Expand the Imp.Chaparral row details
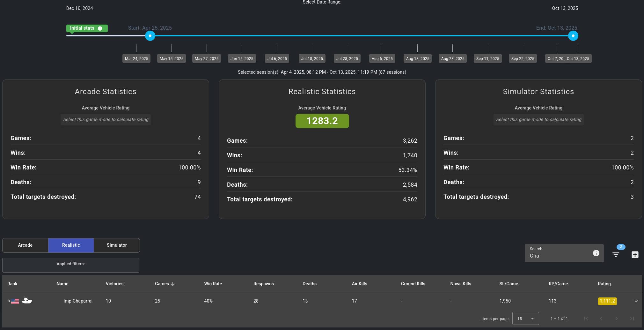 [x=636, y=301]
